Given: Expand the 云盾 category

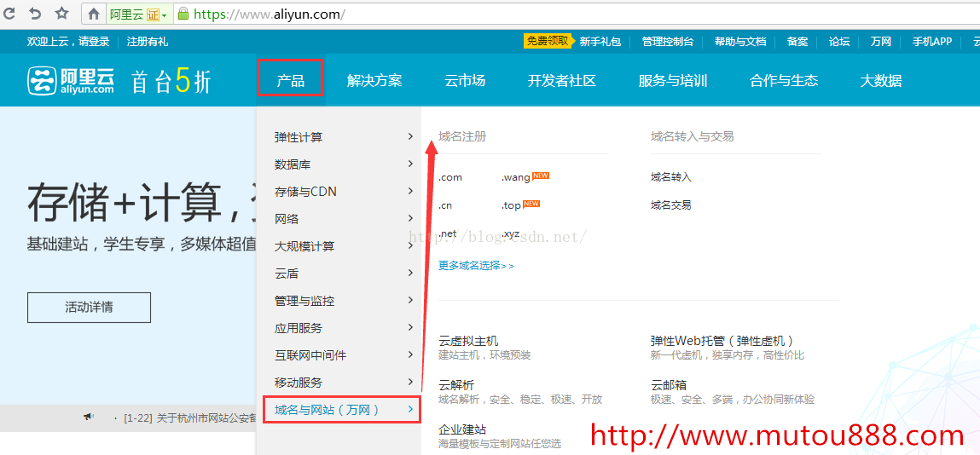Looking at the screenshot, I should (339, 274).
